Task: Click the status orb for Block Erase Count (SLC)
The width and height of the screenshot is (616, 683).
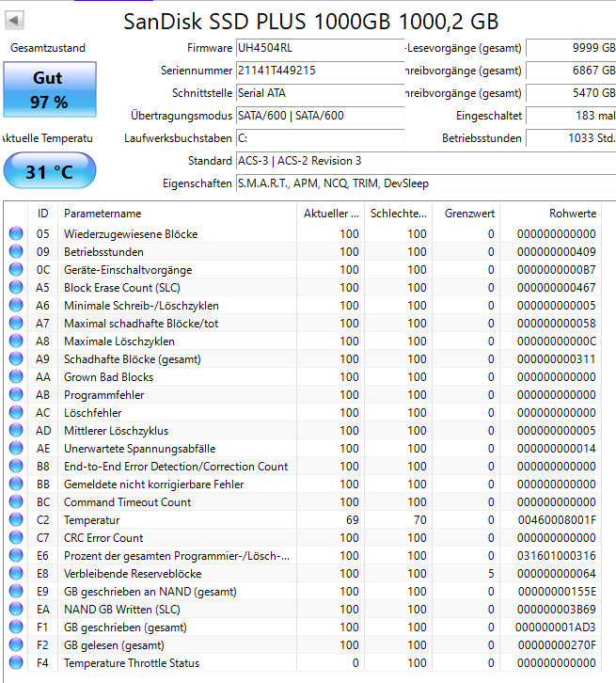Action: 16,288
